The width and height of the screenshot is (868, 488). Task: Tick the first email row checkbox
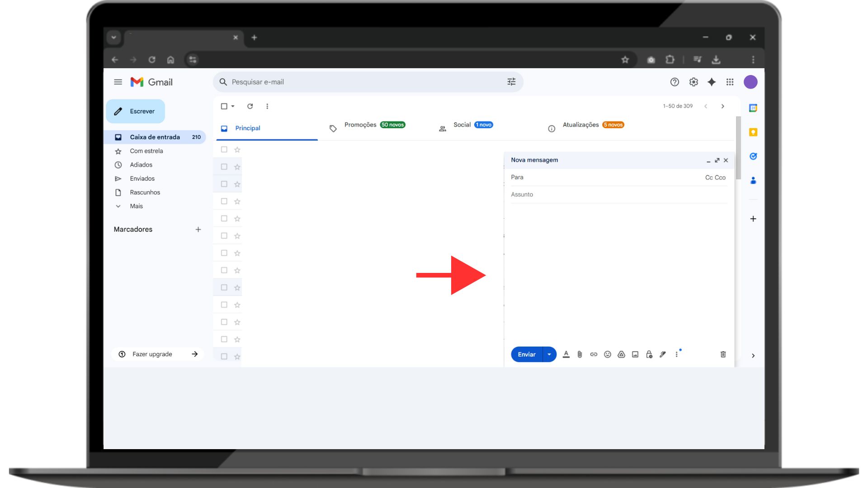pos(224,150)
